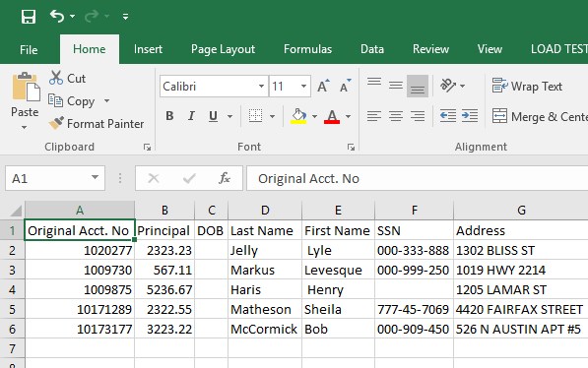This screenshot has width=588, height=368.
Task: Click the Insert Function fx icon
Action: click(x=225, y=178)
